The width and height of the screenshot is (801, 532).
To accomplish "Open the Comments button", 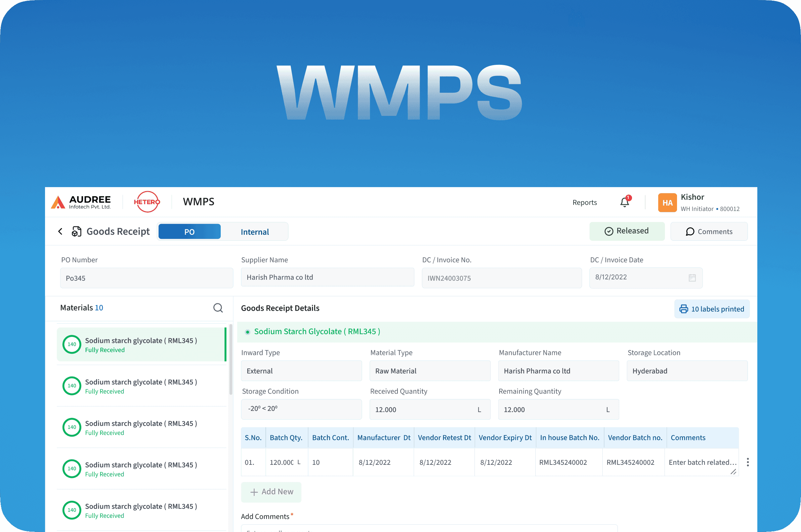I will [709, 231].
